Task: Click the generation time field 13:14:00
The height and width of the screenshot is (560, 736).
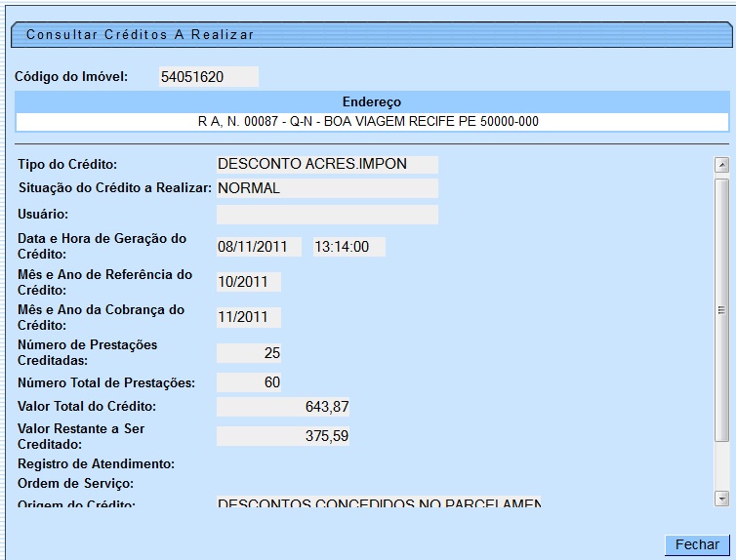Action: 348,247
